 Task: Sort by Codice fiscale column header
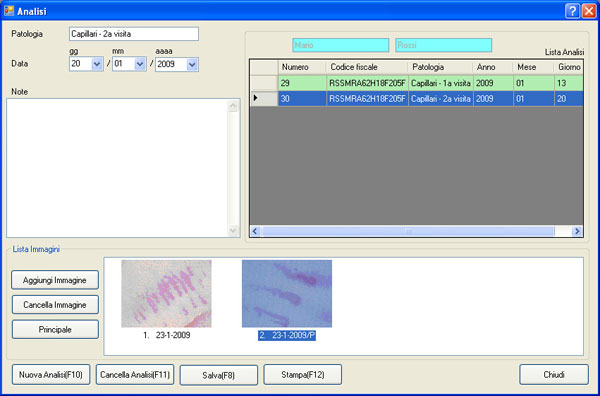pyautogui.click(x=367, y=67)
